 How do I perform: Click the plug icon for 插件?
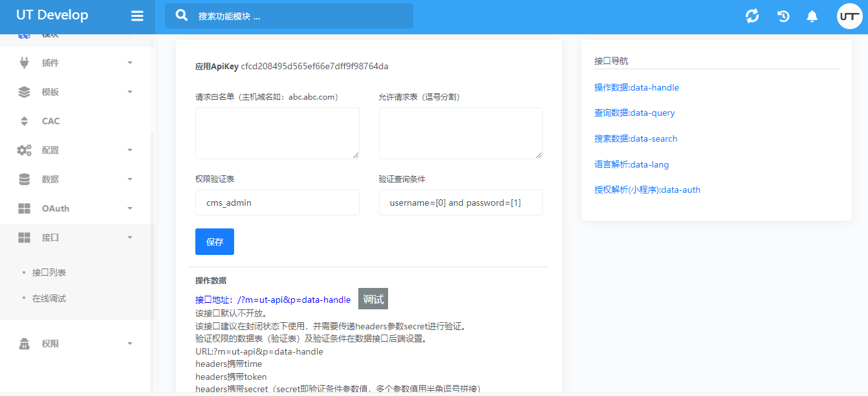pyautogui.click(x=25, y=63)
